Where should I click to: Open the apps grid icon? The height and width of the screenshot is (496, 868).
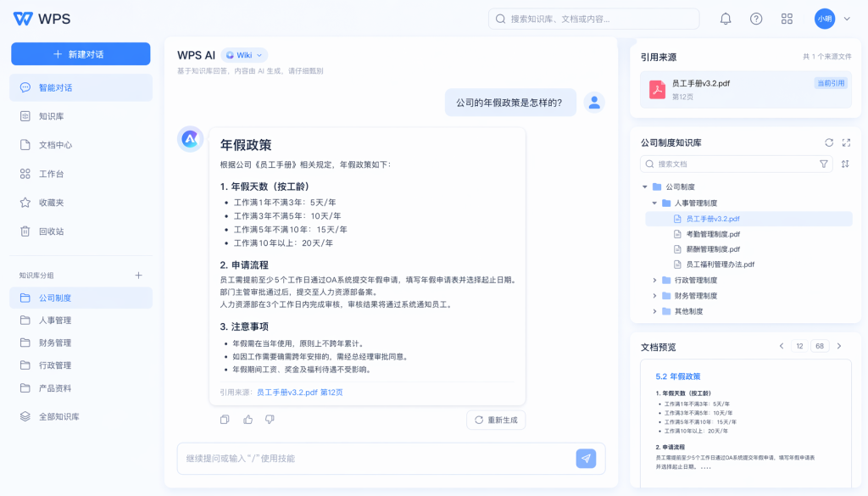click(787, 19)
